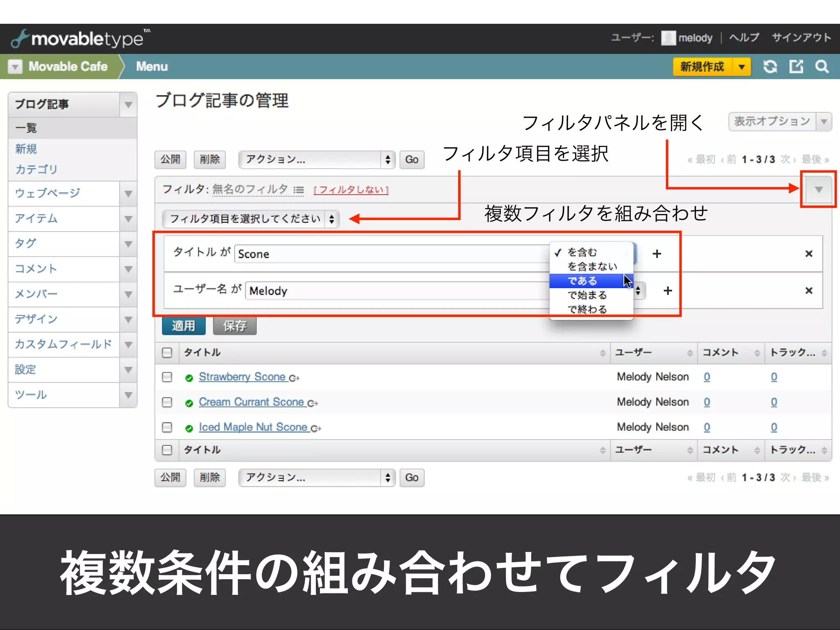The image size is (840, 630).
Task: Open search with the magnifier icon
Action: (822, 66)
